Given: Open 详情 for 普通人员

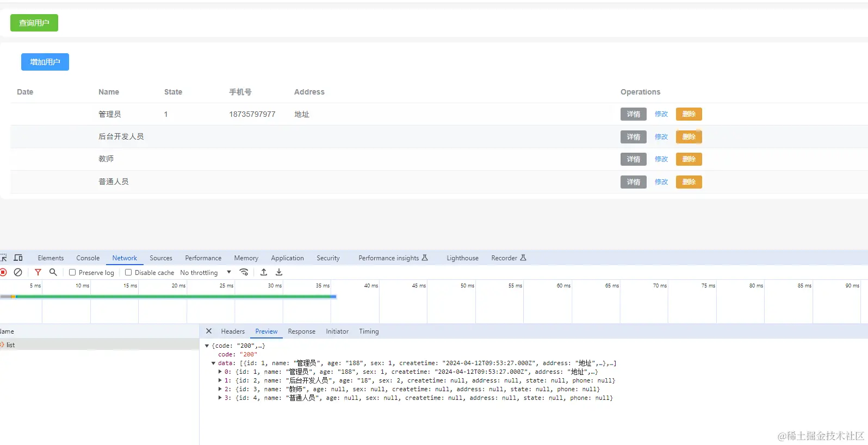Looking at the screenshot, I should point(634,182).
